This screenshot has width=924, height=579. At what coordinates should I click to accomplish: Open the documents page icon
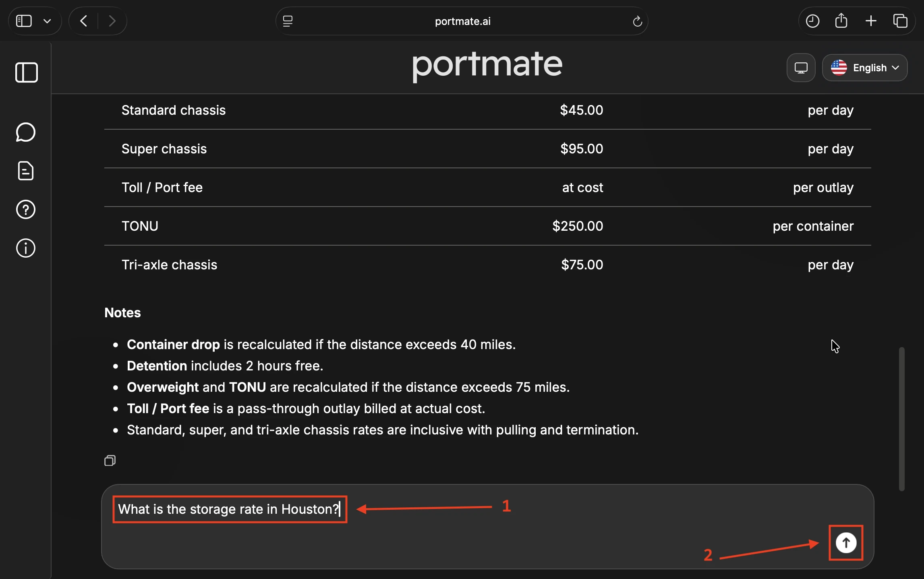tap(26, 171)
